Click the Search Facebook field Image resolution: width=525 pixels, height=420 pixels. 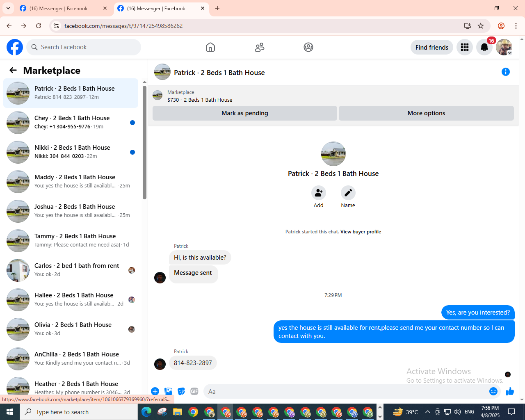[84, 47]
